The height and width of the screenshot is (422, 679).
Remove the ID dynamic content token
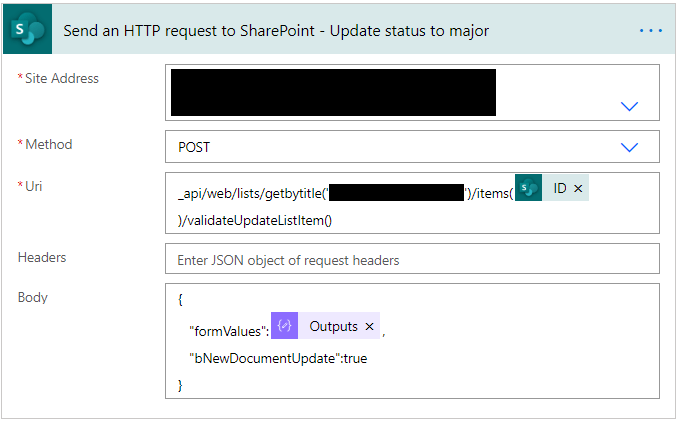point(578,188)
